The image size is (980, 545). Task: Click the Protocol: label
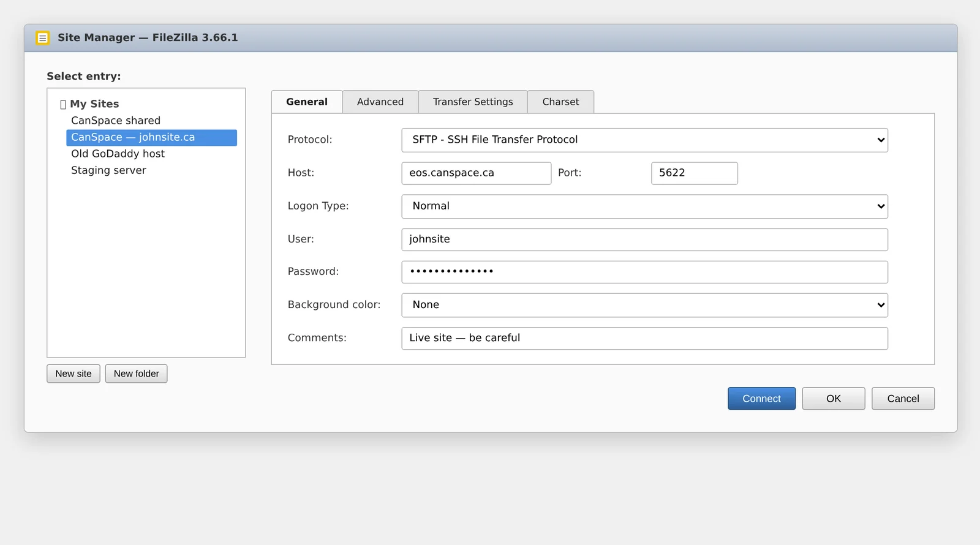click(310, 140)
